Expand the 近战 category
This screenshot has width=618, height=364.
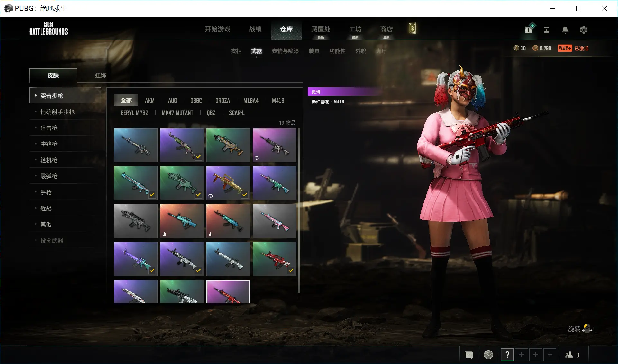pyautogui.click(x=65, y=208)
